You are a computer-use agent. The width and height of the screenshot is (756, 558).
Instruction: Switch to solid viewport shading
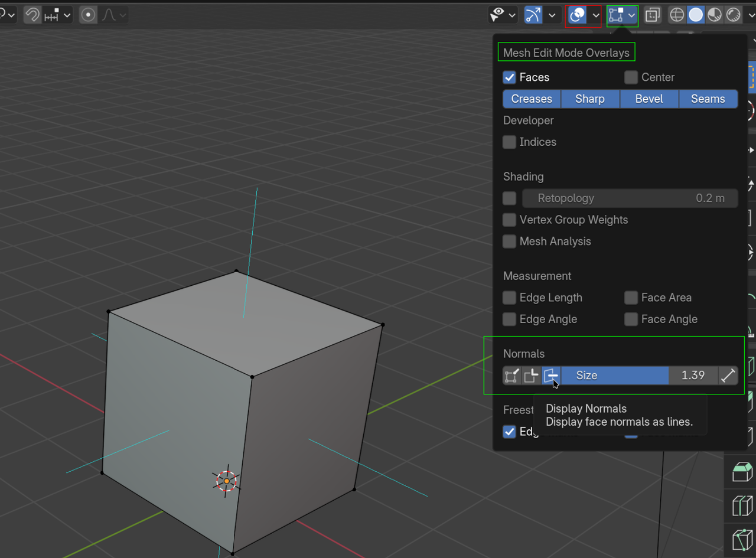pos(696,15)
